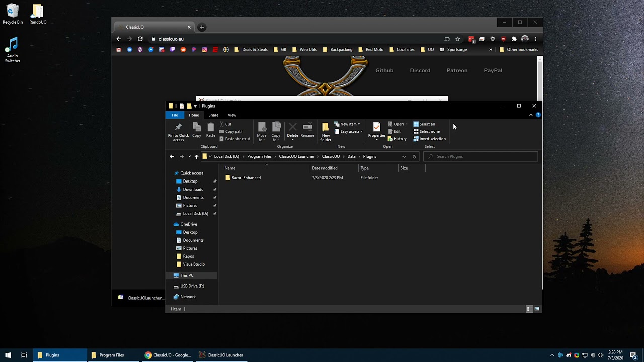Screen dimensions: 644x362
Task: Select Downloads under Quick access
Action: [193, 189]
